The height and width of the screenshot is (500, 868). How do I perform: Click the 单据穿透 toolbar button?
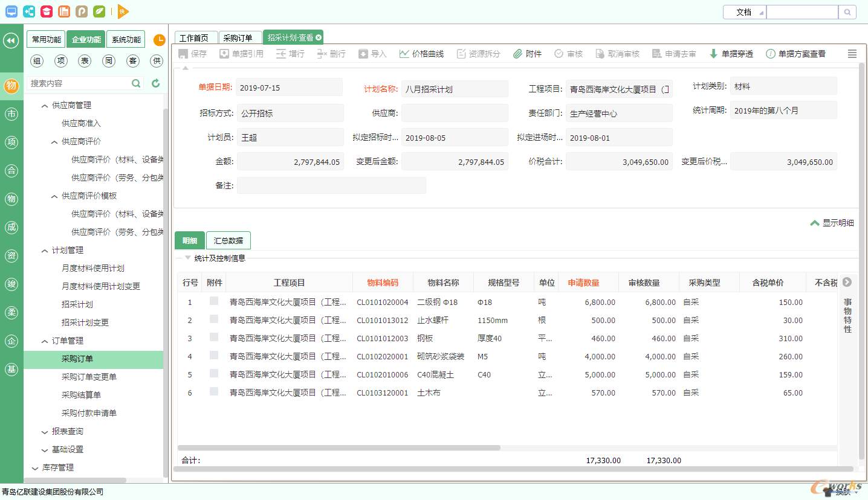(x=731, y=54)
